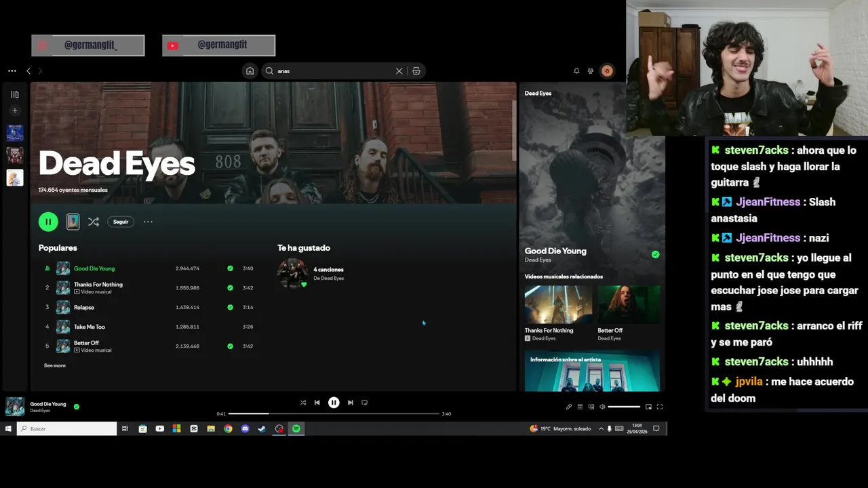Open the Información sobre el artista card
This screenshot has width=868, height=488.
tap(592, 371)
